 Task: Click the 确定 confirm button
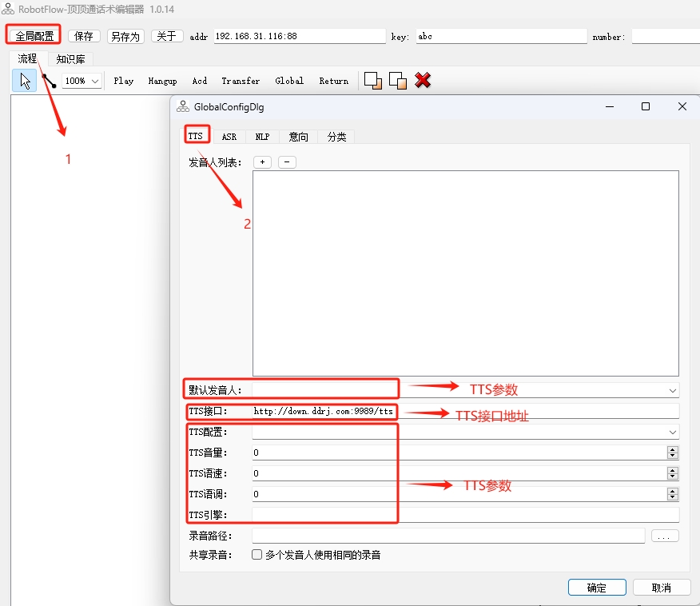tap(596, 587)
